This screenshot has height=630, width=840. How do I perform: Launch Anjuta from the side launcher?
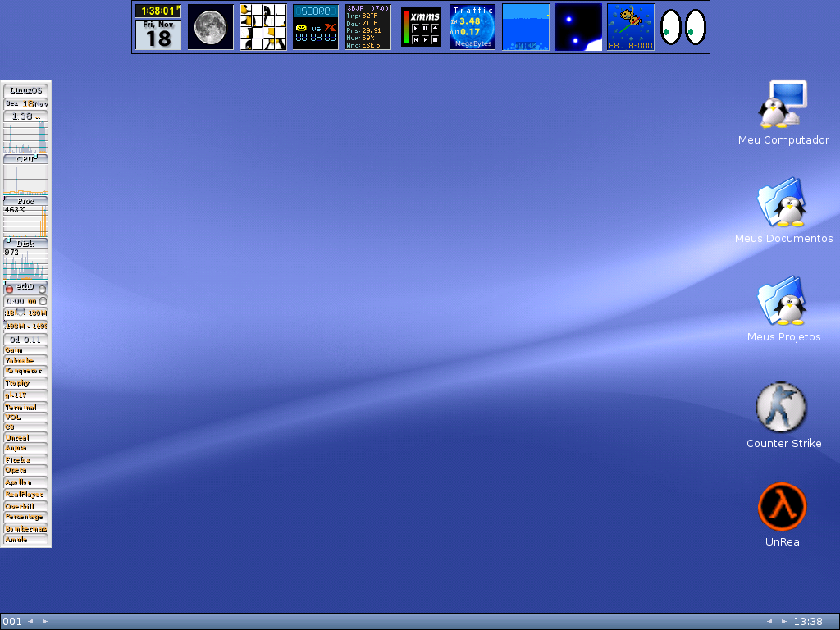tap(25, 448)
